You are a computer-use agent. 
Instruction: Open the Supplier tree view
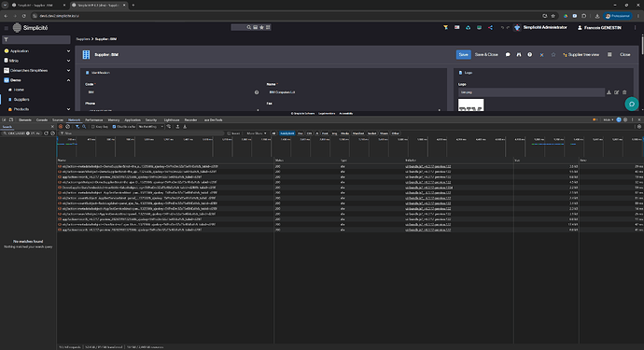click(581, 55)
